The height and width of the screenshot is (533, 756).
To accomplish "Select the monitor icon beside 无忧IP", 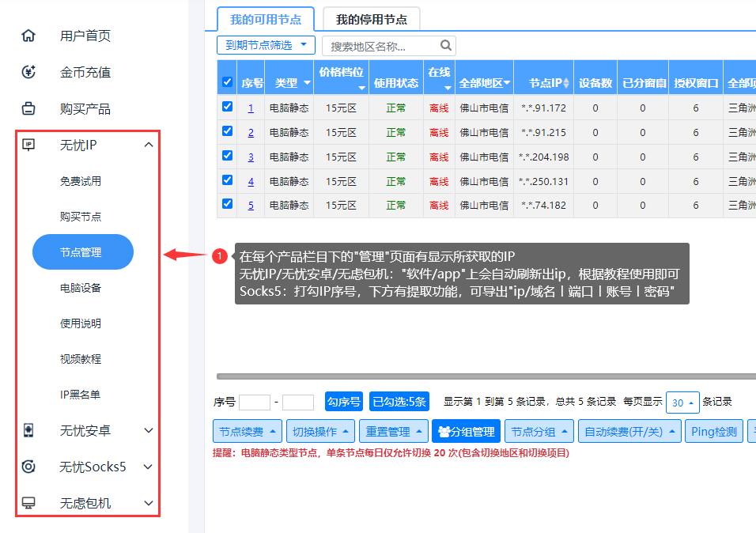I will click(x=28, y=146).
